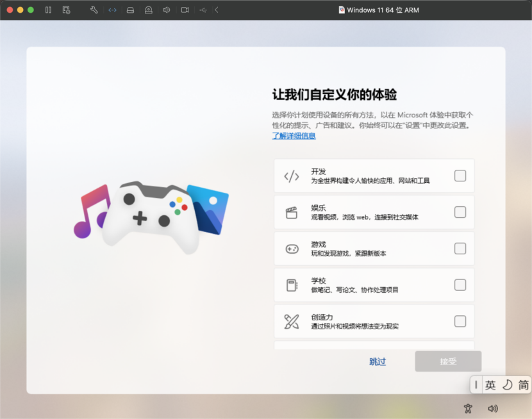This screenshot has width=532, height=419.
Task: Click the brush and pencil icon for 创造力
Action: [292, 322]
